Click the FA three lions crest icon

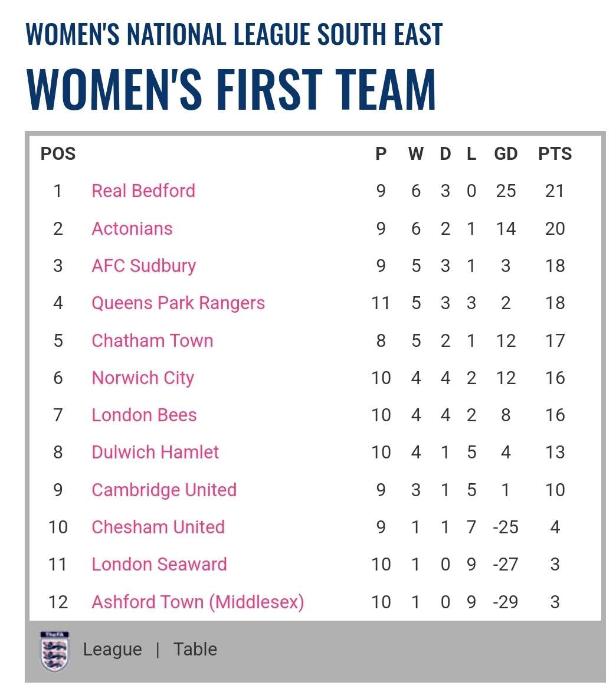point(54,651)
